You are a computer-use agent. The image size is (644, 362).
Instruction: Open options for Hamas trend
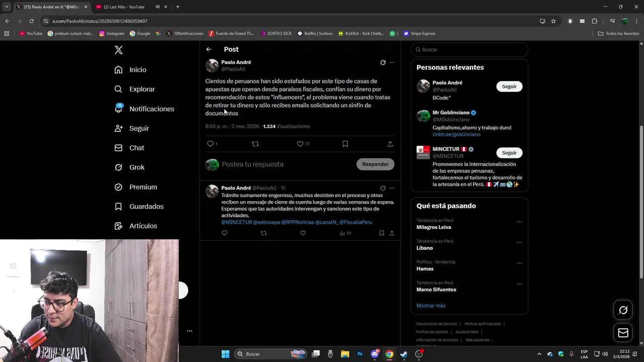point(519,263)
